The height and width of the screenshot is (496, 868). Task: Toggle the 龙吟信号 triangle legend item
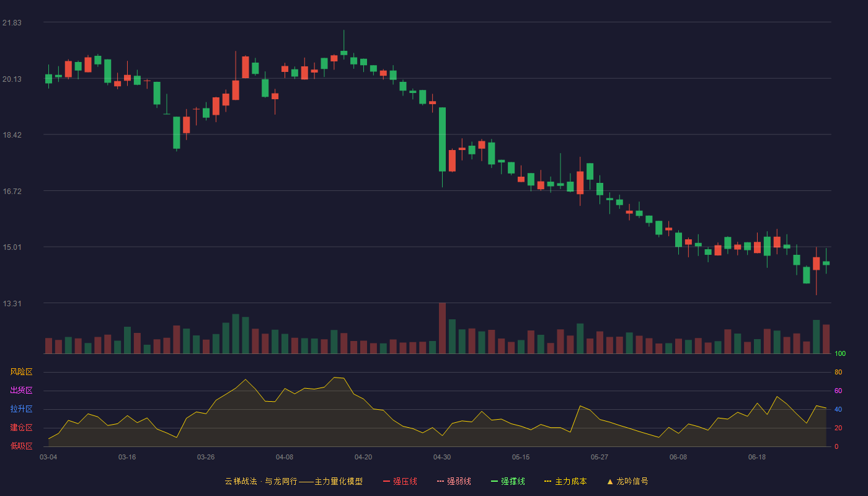point(627,481)
